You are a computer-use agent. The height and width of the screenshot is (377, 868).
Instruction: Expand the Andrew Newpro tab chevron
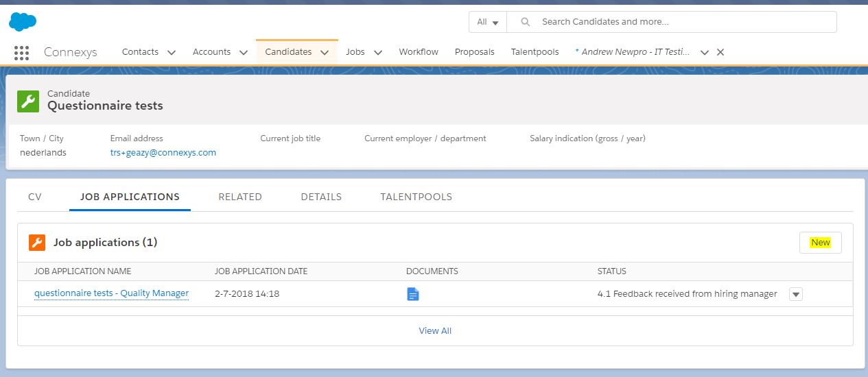coord(705,52)
